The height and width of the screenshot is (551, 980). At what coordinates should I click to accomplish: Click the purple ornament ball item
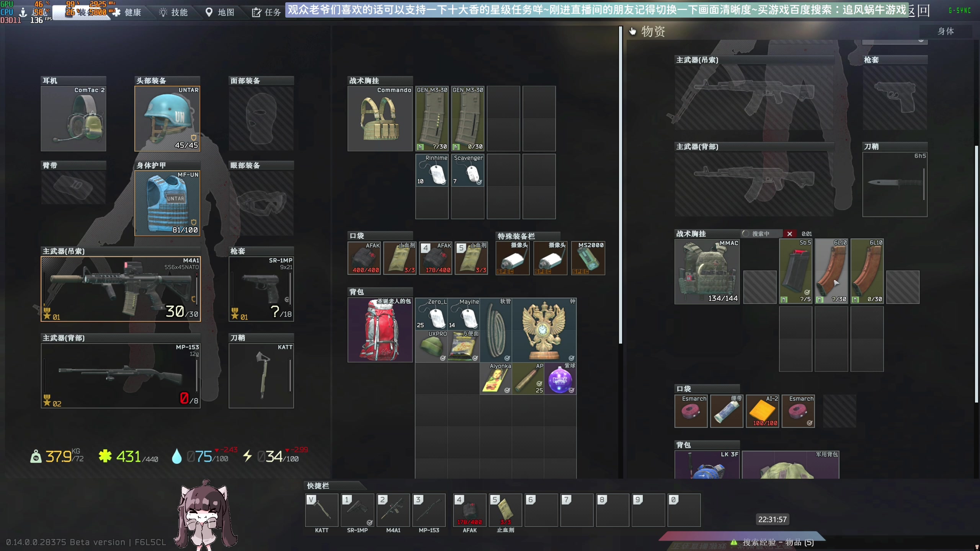(x=560, y=379)
